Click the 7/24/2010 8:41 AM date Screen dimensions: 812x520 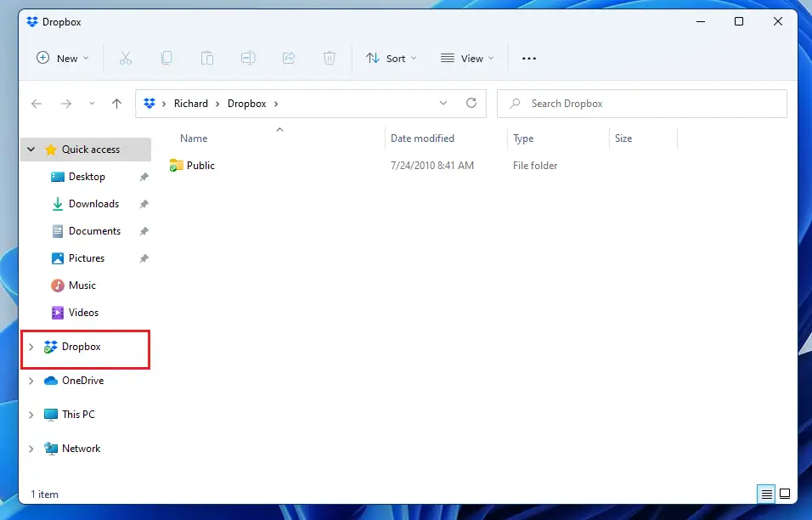point(431,166)
